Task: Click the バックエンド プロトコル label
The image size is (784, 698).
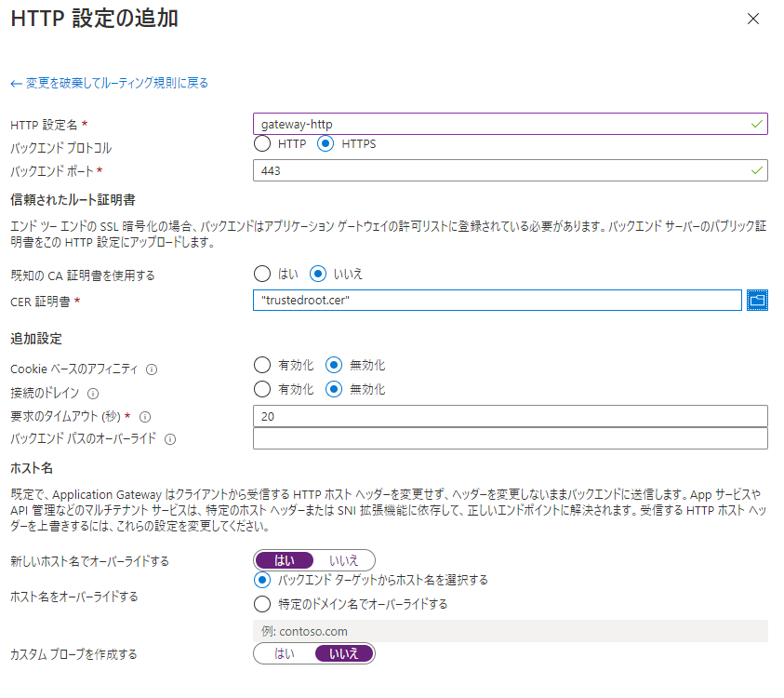Action: [61, 148]
